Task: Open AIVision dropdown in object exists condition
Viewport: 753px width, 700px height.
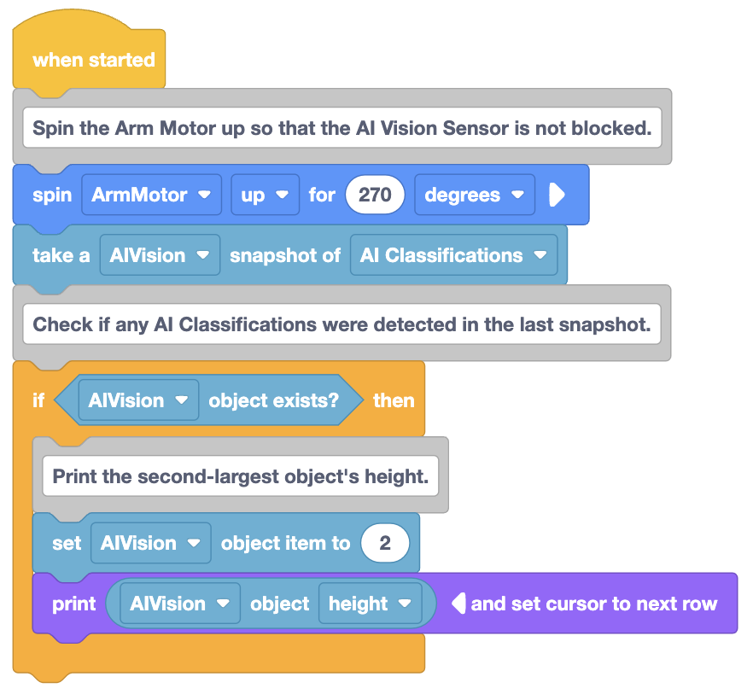Action: click(138, 400)
